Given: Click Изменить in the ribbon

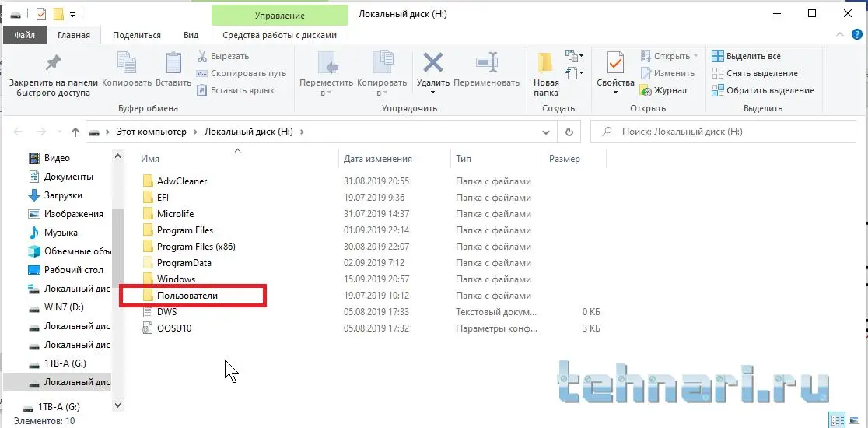Looking at the screenshot, I should click(x=667, y=74).
